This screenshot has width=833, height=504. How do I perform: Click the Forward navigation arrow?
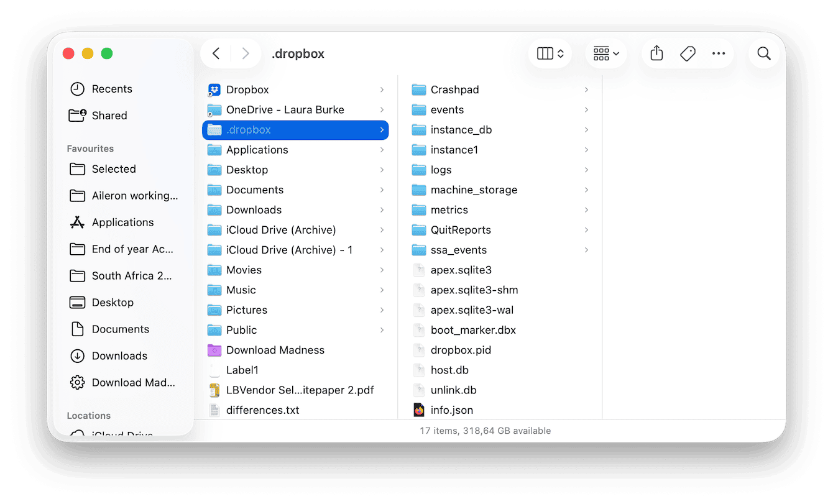coord(246,53)
